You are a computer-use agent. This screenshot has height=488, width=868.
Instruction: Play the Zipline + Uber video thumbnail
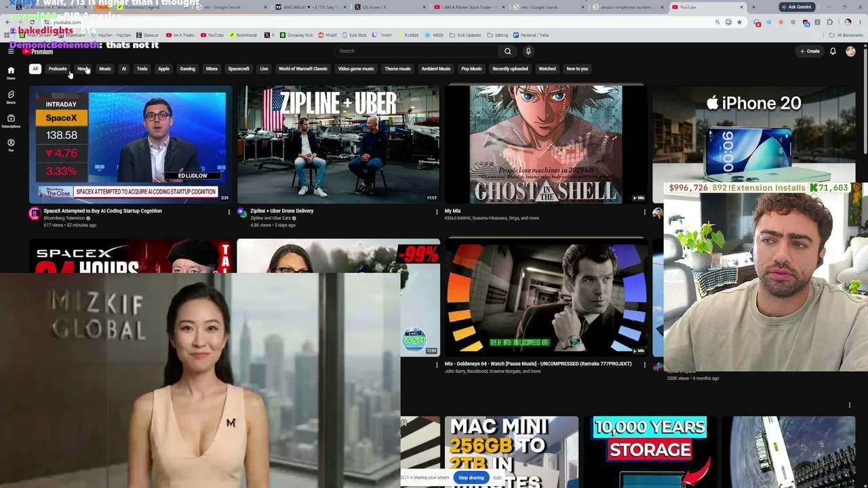338,144
